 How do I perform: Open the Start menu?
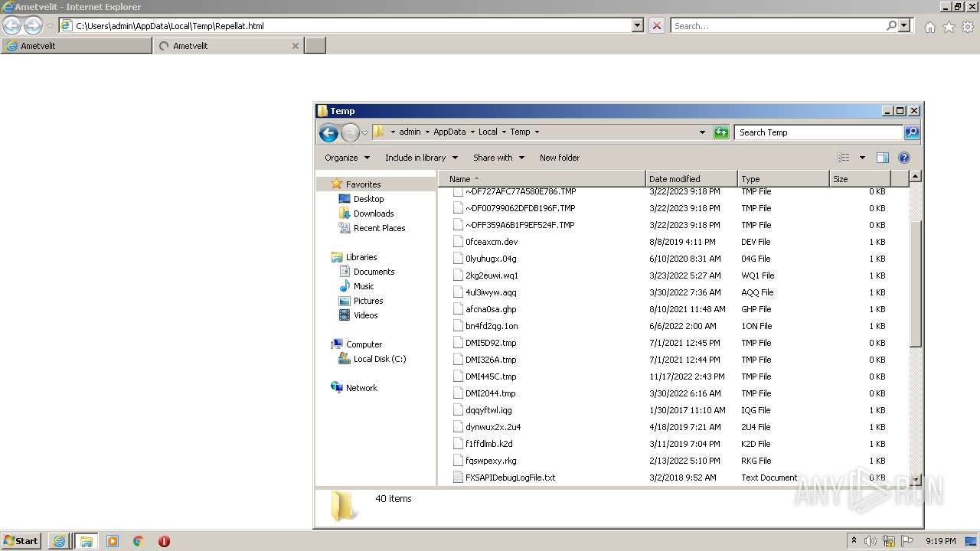pyautogui.click(x=21, y=541)
